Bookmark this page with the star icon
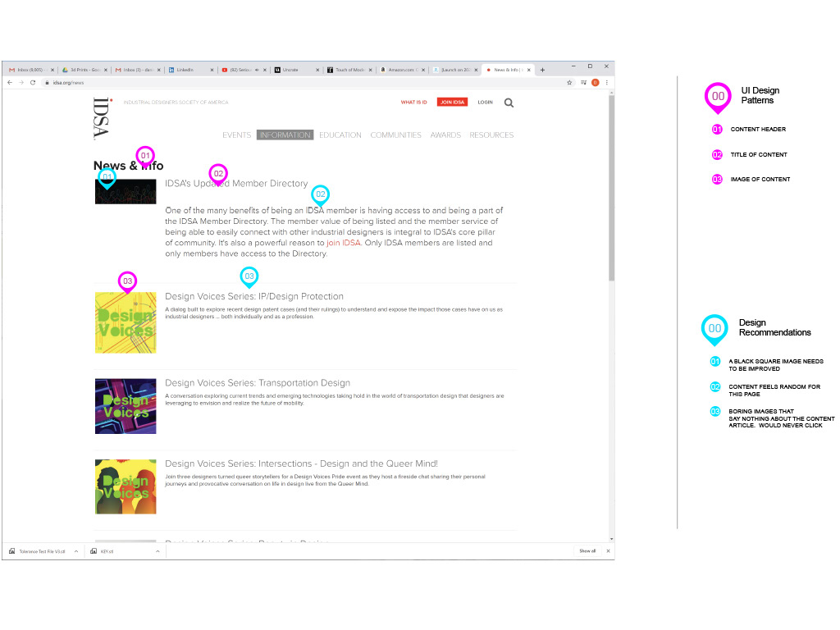840x630 pixels. pos(569,83)
